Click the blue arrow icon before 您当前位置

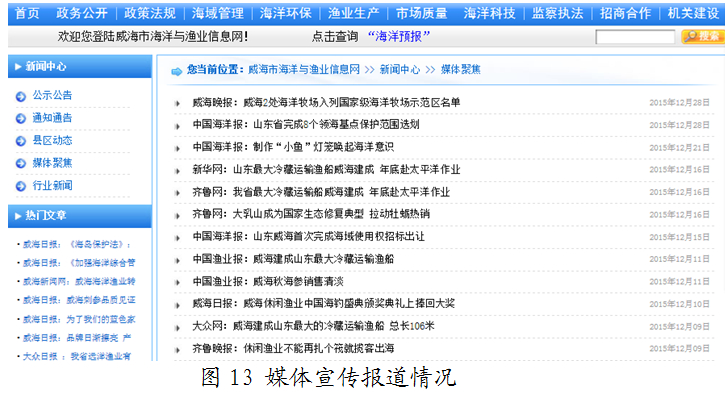[x=176, y=70]
